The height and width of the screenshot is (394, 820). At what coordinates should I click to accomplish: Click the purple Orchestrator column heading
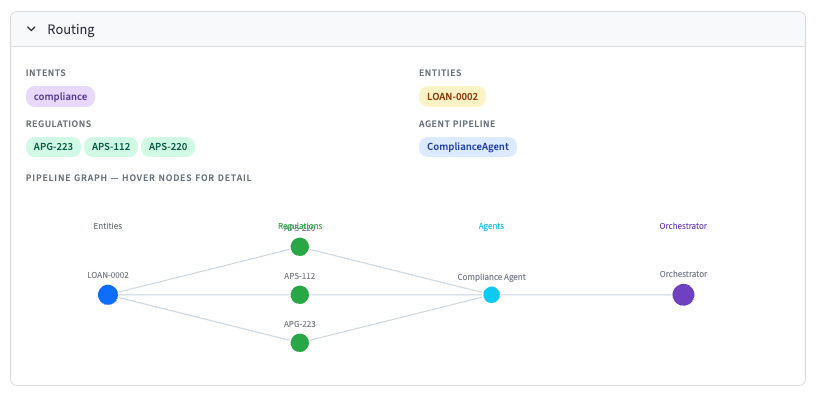(683, 226)
